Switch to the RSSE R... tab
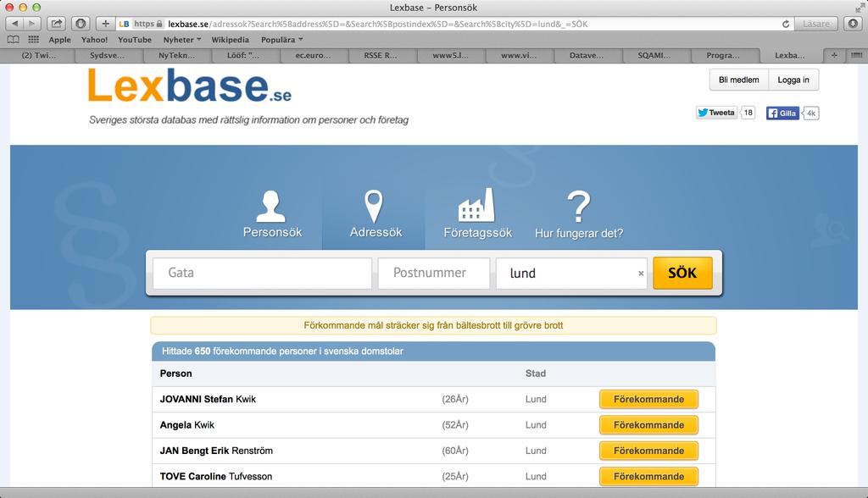Image resolution: width=868 pixels, height=498 pixels. [x=381, y=55]
